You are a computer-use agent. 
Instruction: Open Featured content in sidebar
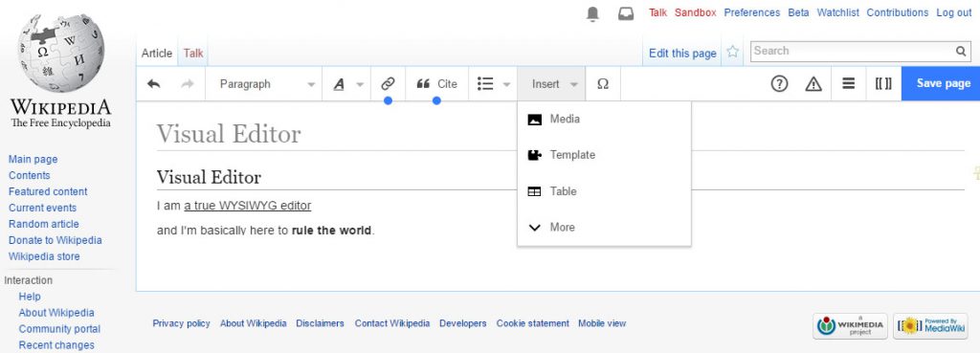pyautogui.click(x=48, y=192)
